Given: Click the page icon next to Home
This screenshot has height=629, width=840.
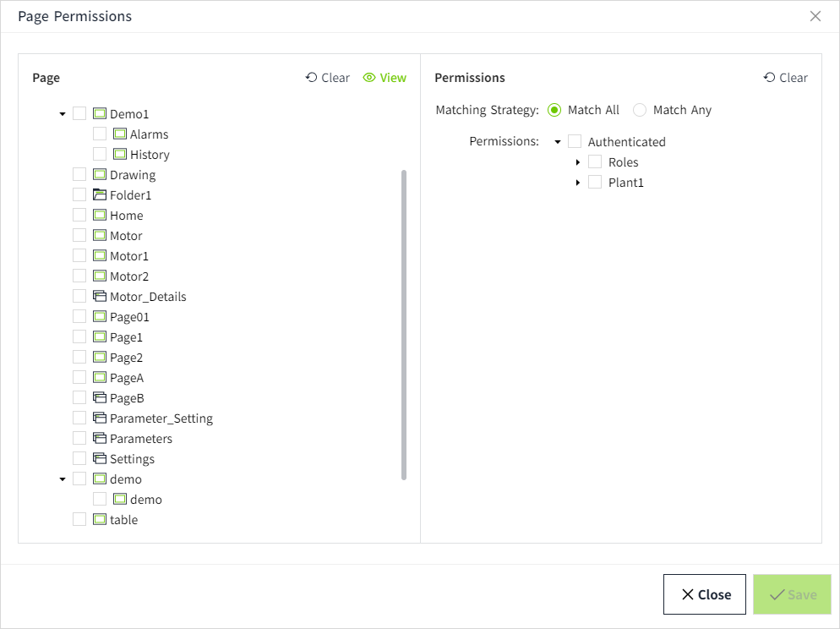Looking at the screenshot, I should click(100, 216).
